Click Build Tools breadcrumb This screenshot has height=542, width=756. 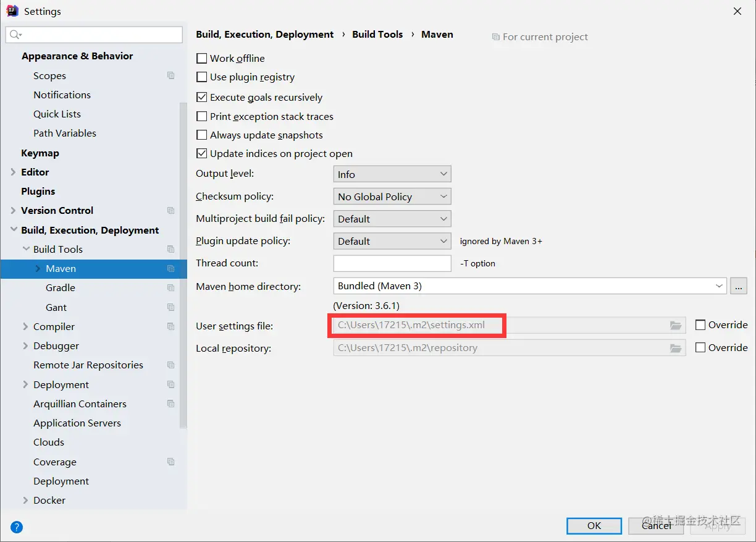(x=377, y=35)
